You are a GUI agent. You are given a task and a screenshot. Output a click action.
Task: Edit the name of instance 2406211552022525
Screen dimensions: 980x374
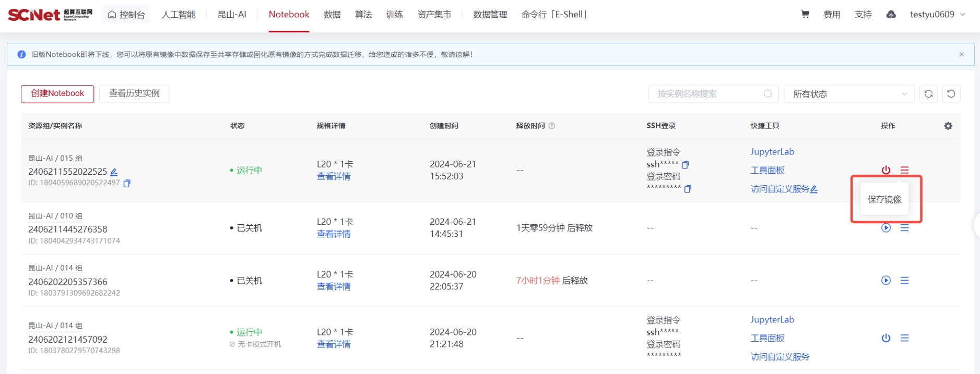tap(114, 172)
